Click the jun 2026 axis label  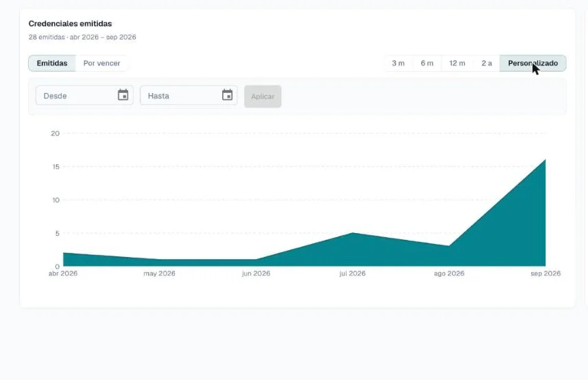256,273
